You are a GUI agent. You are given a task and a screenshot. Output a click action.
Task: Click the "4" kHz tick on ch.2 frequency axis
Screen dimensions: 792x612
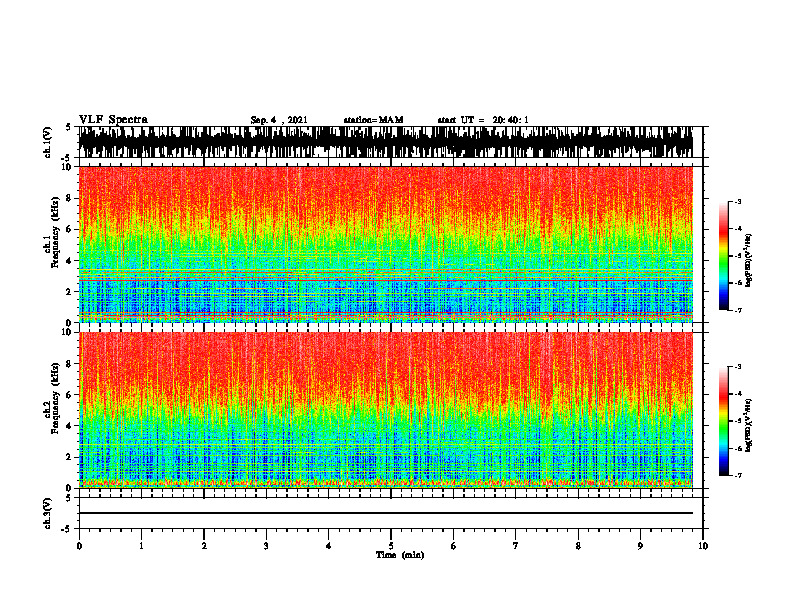[x=69, y=426]
